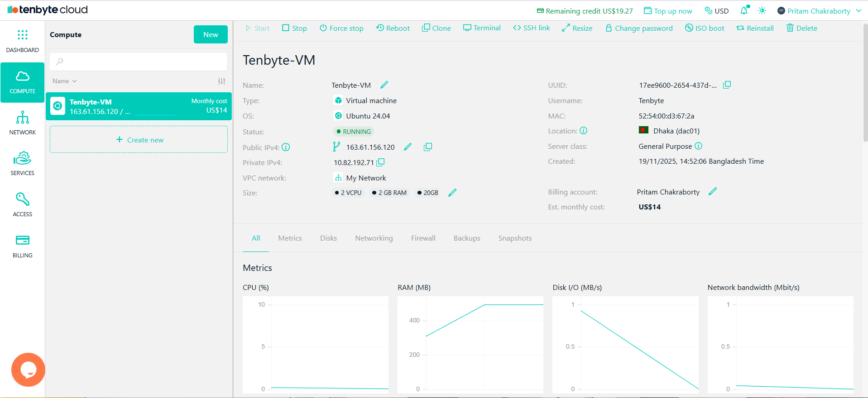Open the chat support bubble
This screenshot has width=868, height=398.
coord(28,370)
